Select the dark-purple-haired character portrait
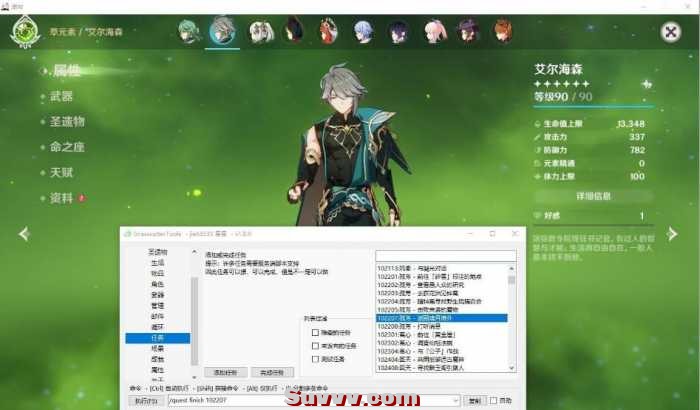 click(x=398, y=32)
